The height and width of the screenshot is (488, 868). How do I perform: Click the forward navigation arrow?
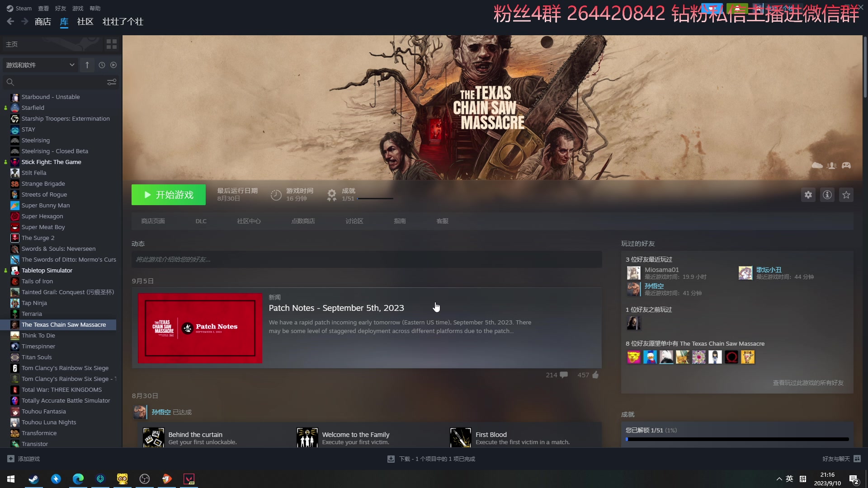tap(25, 21)
